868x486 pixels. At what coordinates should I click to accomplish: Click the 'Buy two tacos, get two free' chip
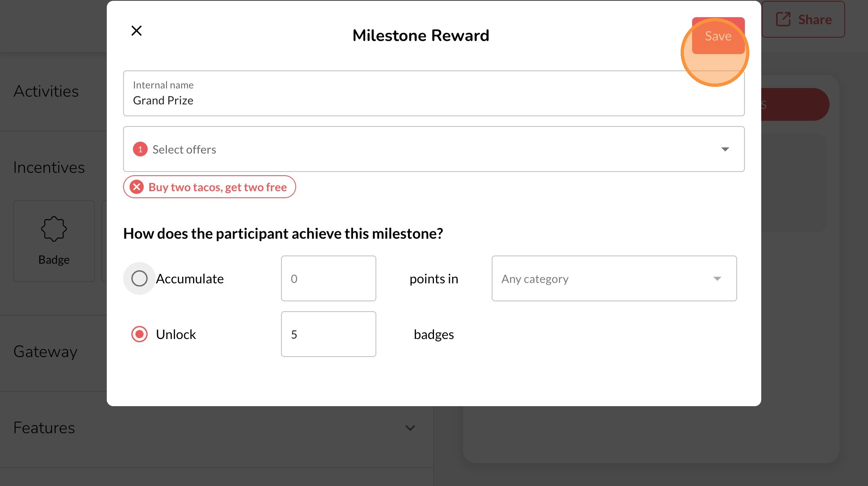(x=217, y=187)
